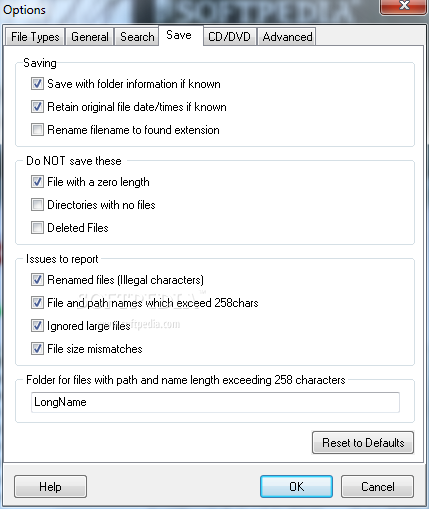
Task: Click the LongName folder text field
Action: (x=215, y=402)
